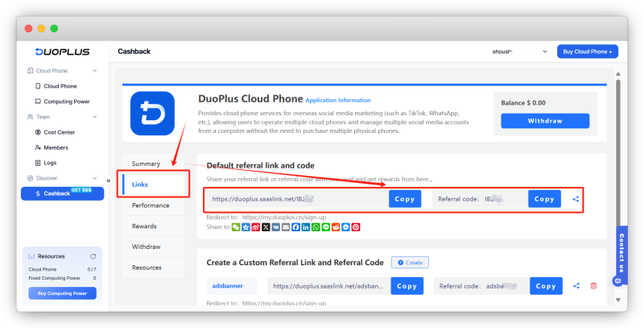Share referral link on LinkedIn

coord(306,228)
